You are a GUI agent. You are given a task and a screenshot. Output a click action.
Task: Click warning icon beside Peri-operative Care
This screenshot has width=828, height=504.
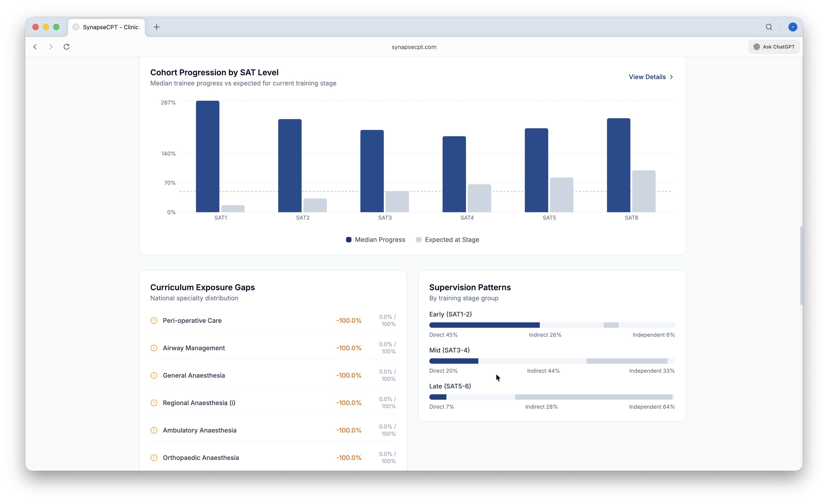154,320
